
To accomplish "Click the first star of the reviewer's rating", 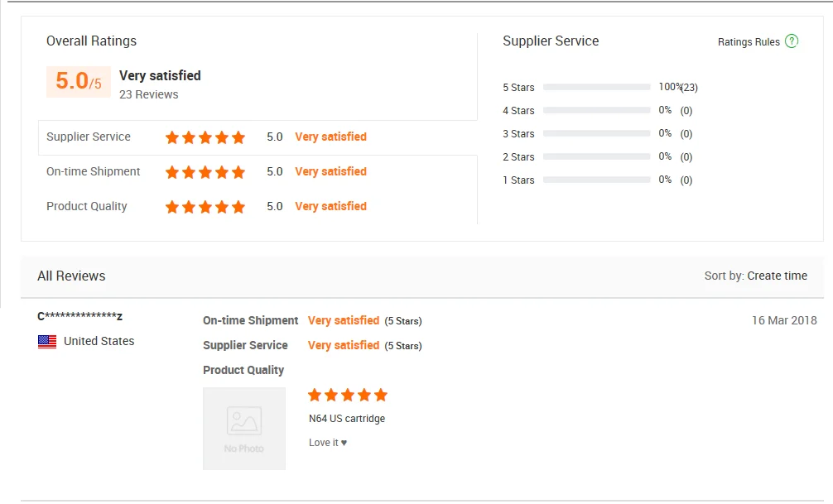I will pos(315,395).
